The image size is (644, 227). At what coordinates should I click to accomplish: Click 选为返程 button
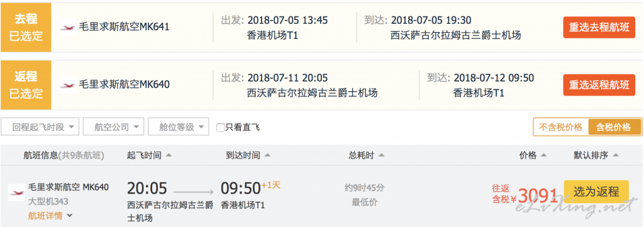pyautogui.click(x=596, y=191)
